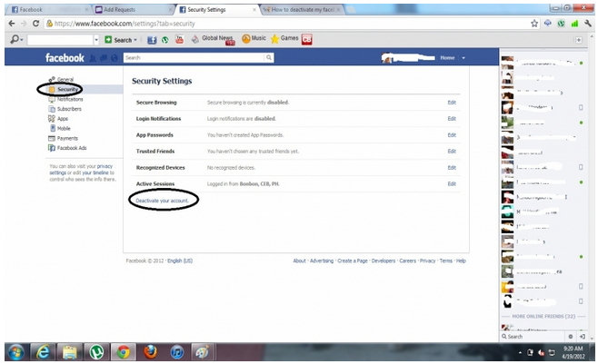Open the toolbar search field dropdown arrow
Screen dimensions: 598x364
pos(96,40)
